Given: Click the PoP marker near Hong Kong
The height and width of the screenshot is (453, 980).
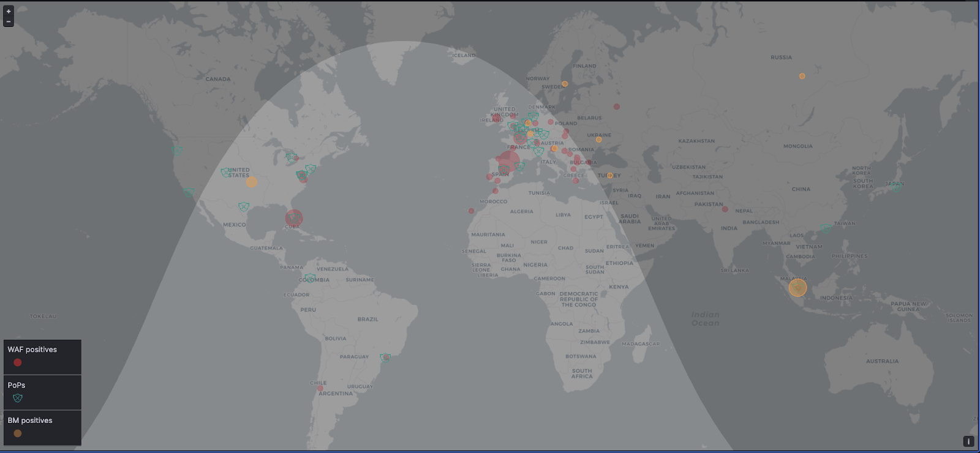Looking at the screenshot, I should (x=826, y=229).
